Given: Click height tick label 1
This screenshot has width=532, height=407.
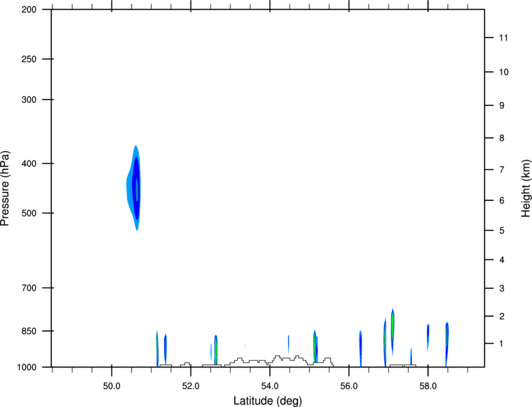Looking at the screenshot, I should click(502, 344).
